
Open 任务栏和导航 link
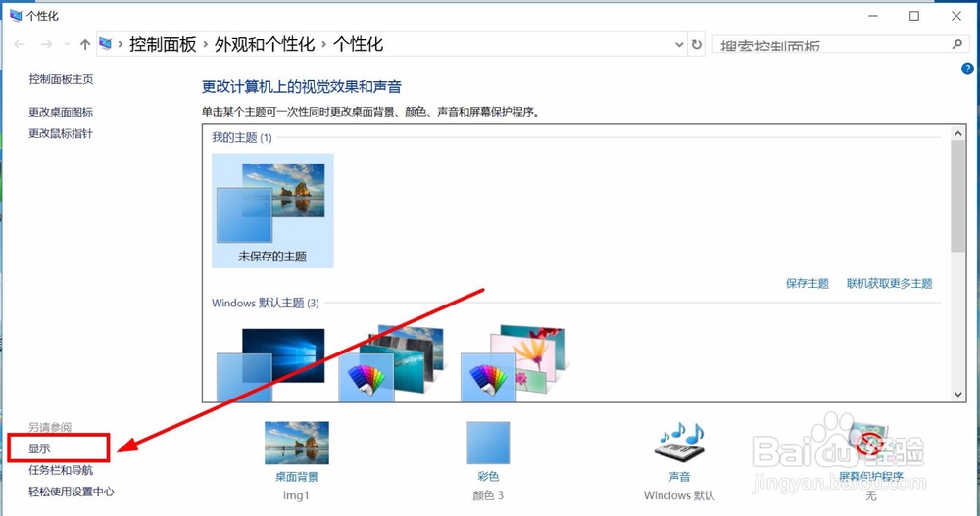pos(61,470)
